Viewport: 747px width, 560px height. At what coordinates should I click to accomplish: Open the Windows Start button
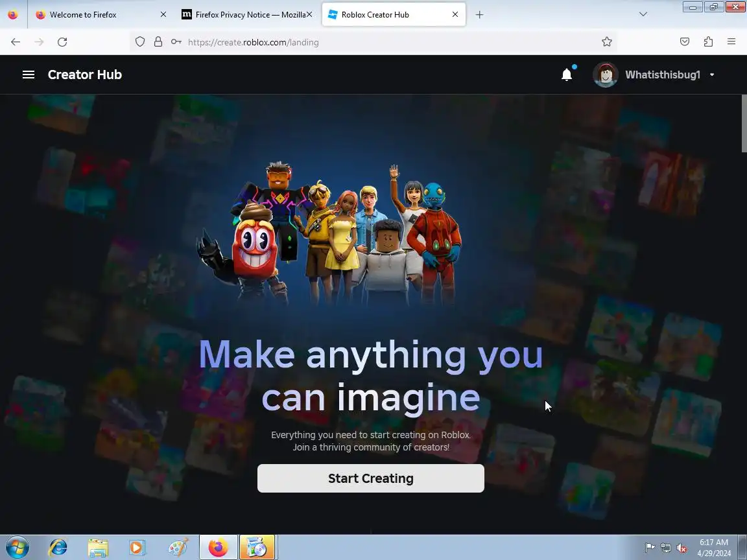[17, 548]
